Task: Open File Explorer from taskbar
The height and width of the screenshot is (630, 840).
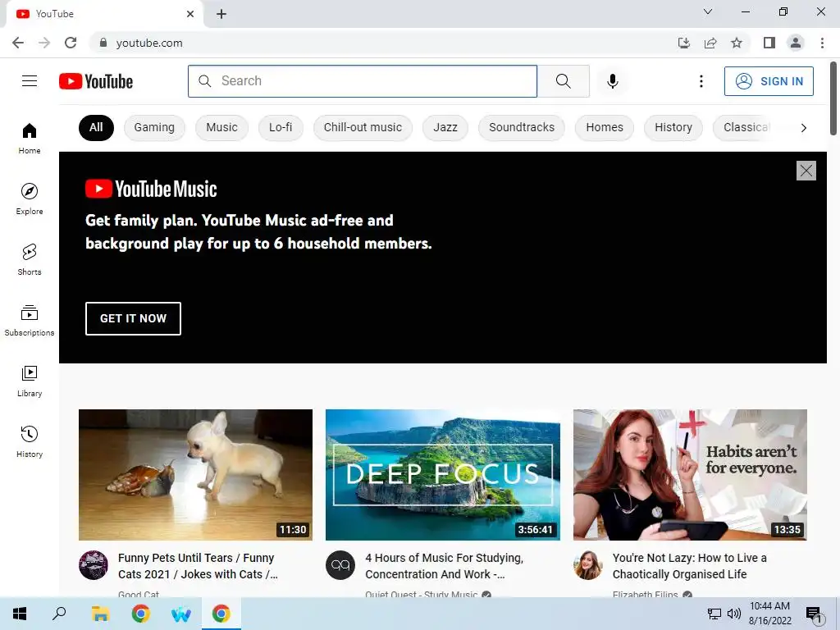Action: click(x=100, y=614)
